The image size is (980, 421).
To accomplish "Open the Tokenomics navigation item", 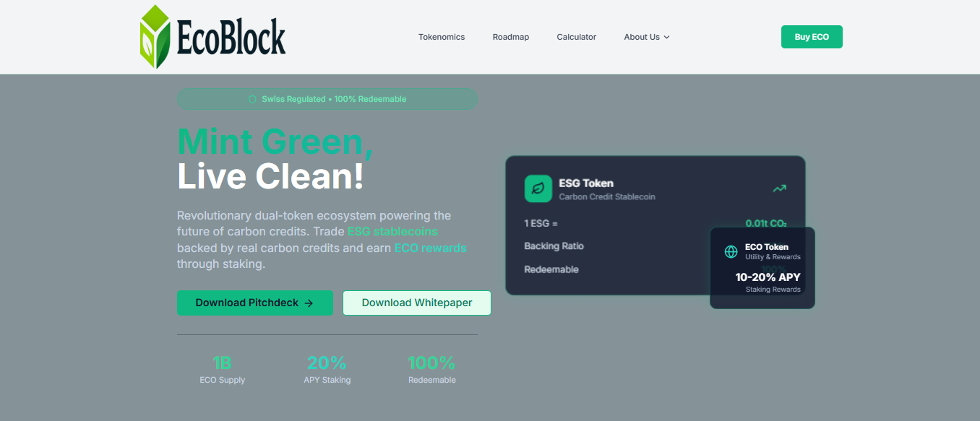I will point(442,37).
